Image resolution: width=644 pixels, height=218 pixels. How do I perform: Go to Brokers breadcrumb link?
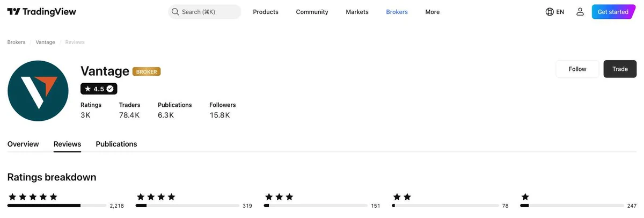(x=16, y=42)
